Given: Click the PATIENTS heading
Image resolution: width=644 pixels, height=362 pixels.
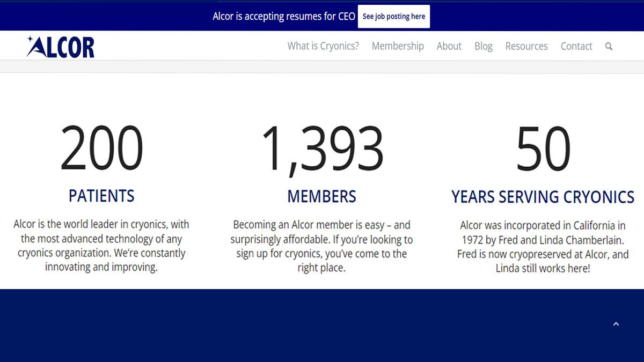Looking at the screenshot, I should (x=101, y=196).
